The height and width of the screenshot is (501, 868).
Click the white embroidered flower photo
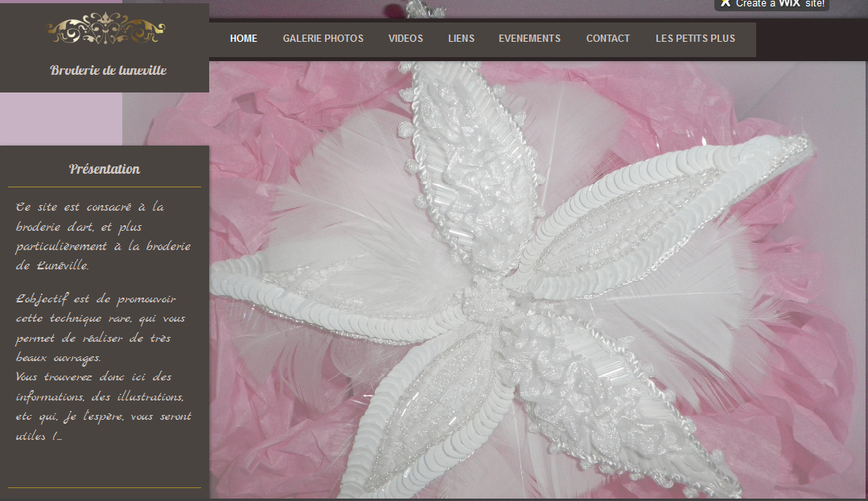point(538,280)
